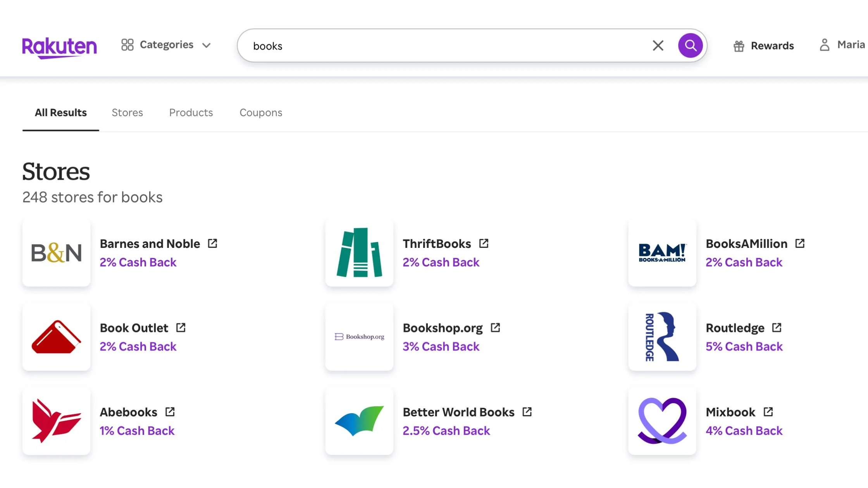Click external link icon beside Barnes and Noble
Image resolution: width=868 pixels, height=488 pixels.
[212, 243]
